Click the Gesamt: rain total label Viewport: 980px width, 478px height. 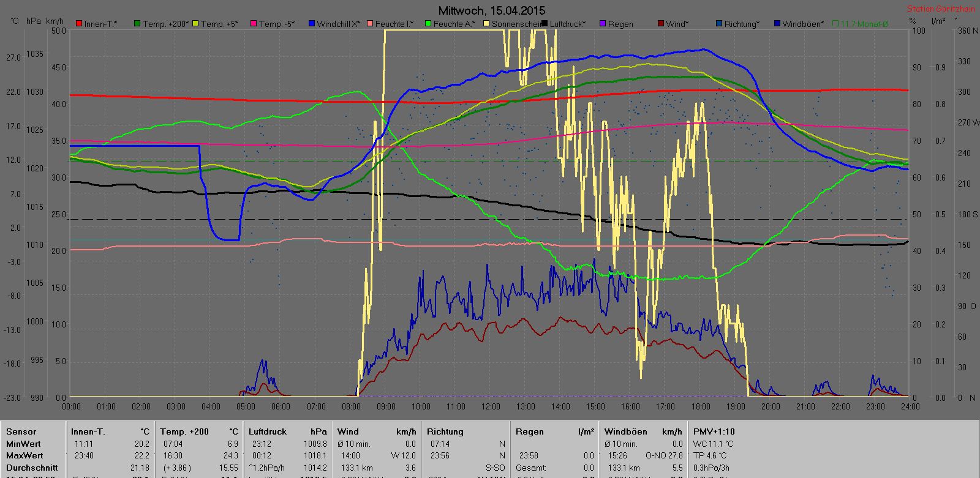tap(531, 468)
